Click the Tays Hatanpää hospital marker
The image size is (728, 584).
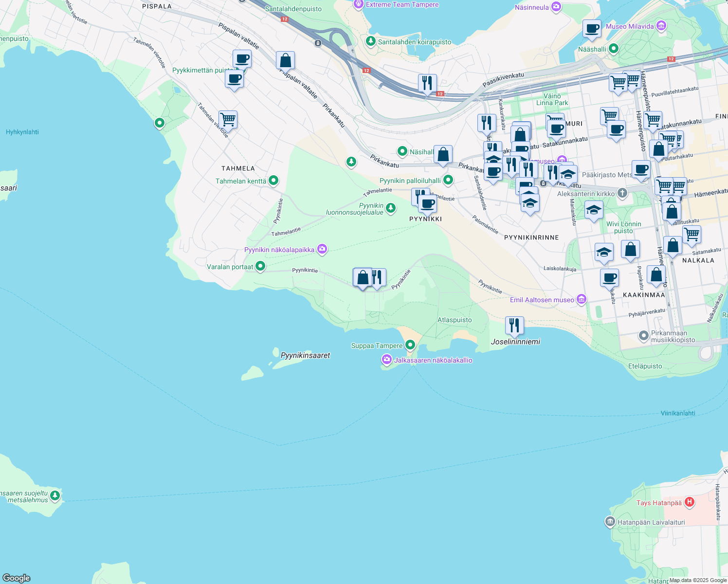tap(690, 502)
